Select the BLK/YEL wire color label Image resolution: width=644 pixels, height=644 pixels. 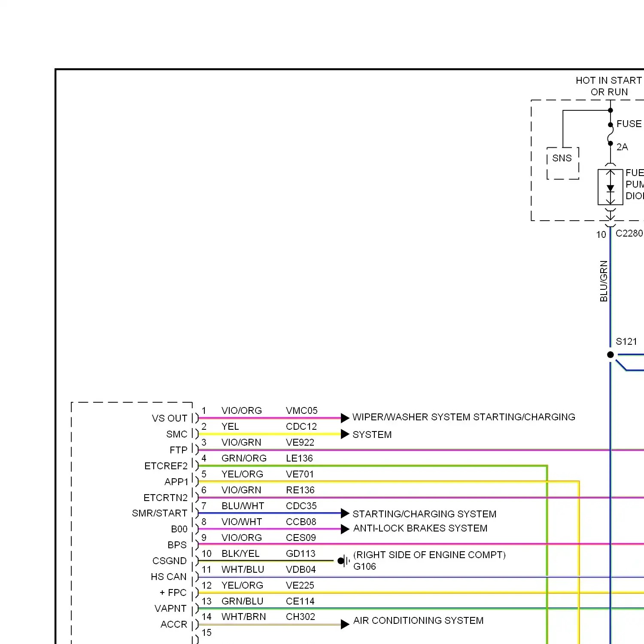[x=240, y=553]
